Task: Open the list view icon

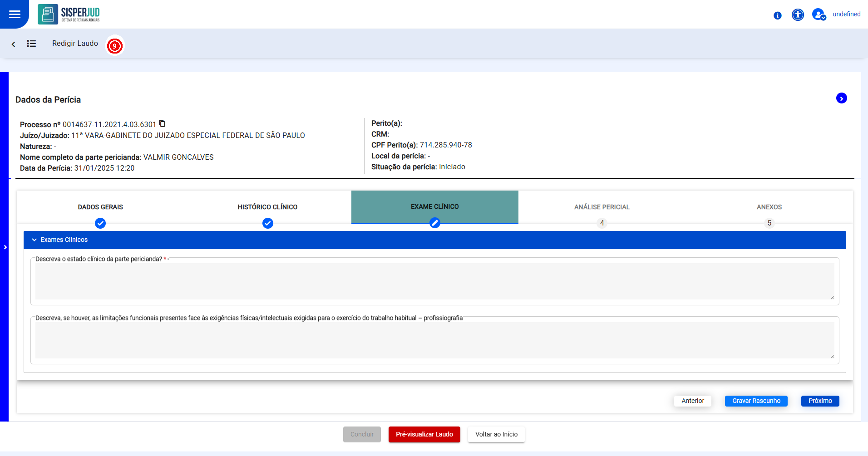Action: pos(31,44)
